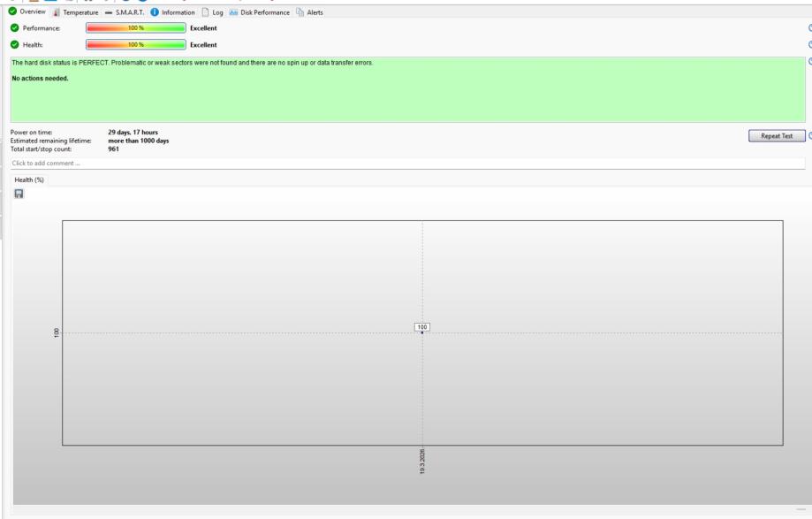This screenshot has width=812, height=519.
Task: Click the Performance 100 % gradient bar
Action: click(136, 28)
